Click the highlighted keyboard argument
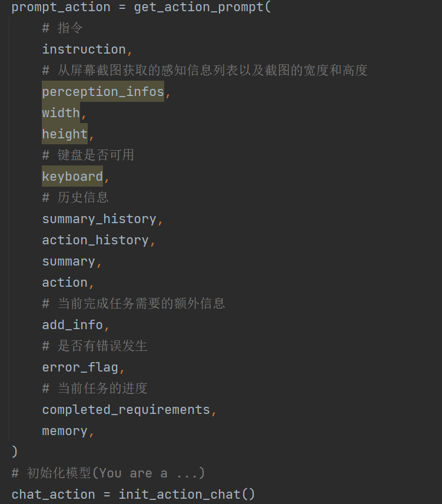This screenshot has width=442, height=504. (x=72, y=176)
